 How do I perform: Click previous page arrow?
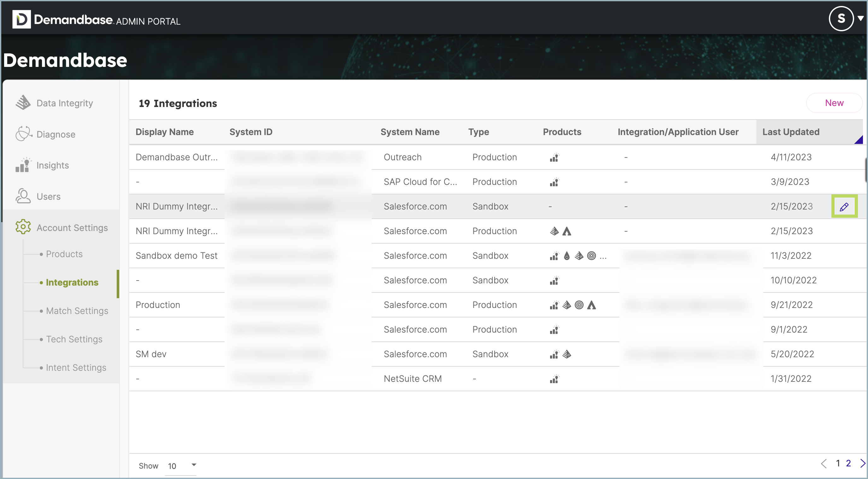click(824, 463)
